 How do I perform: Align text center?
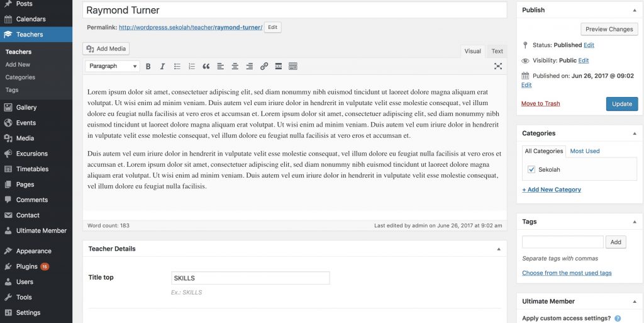(235, 66)
